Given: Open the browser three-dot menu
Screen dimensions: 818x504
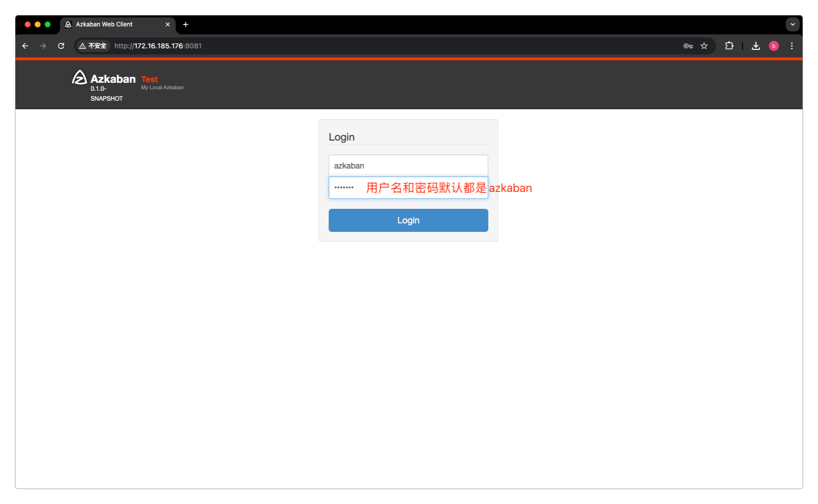Looking at the screenshot, I should 792,46.
